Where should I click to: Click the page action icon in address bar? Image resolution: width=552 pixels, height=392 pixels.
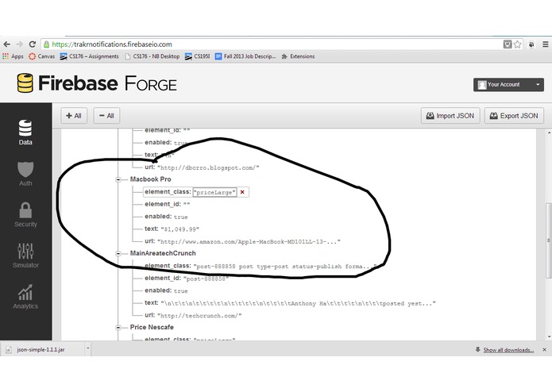coord(508,44)
